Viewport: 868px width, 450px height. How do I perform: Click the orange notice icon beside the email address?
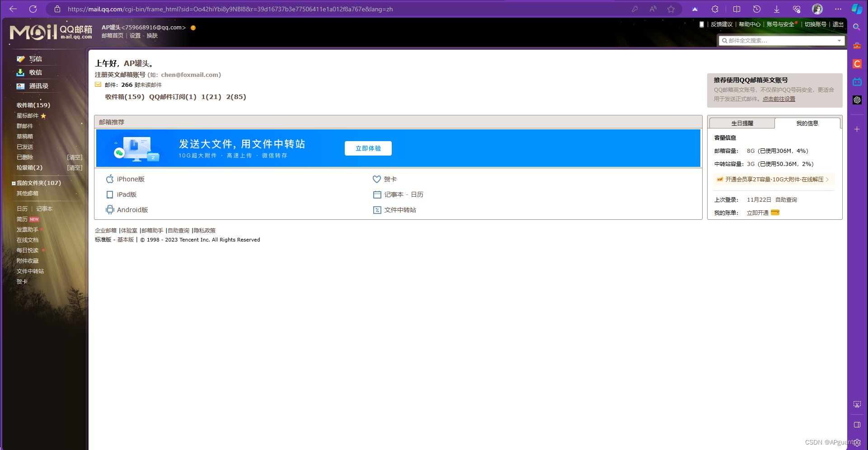coord(193,28)
